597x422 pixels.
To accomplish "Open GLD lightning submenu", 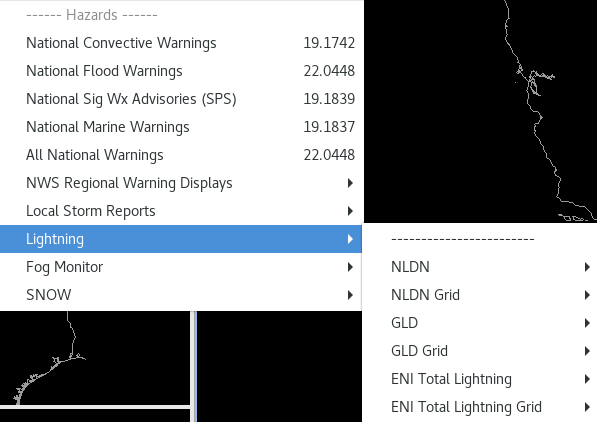I will point(480,323).
